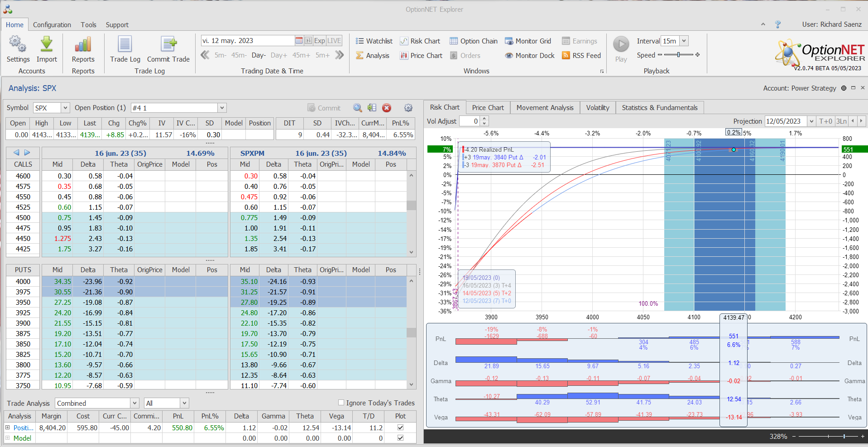The height and width of the screenshot is (447, 868).
Task: Open the Trade Analysis Combined dropdown
Action: 134,403
